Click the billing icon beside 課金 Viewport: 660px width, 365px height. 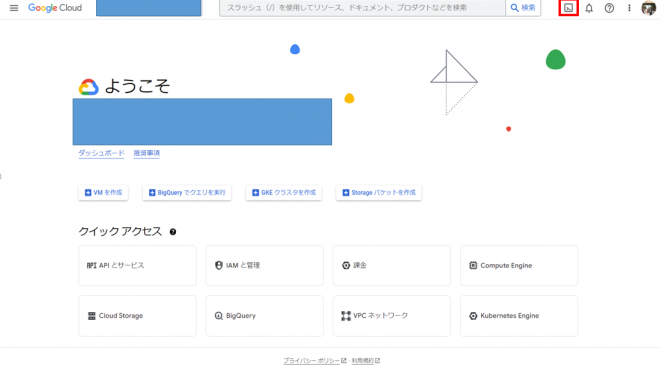click(x=346, y=266)
